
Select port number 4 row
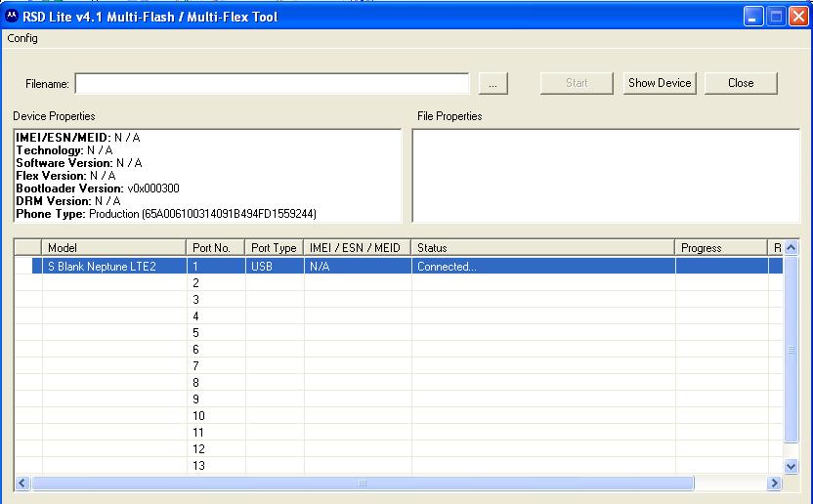(x=399, y=316)
